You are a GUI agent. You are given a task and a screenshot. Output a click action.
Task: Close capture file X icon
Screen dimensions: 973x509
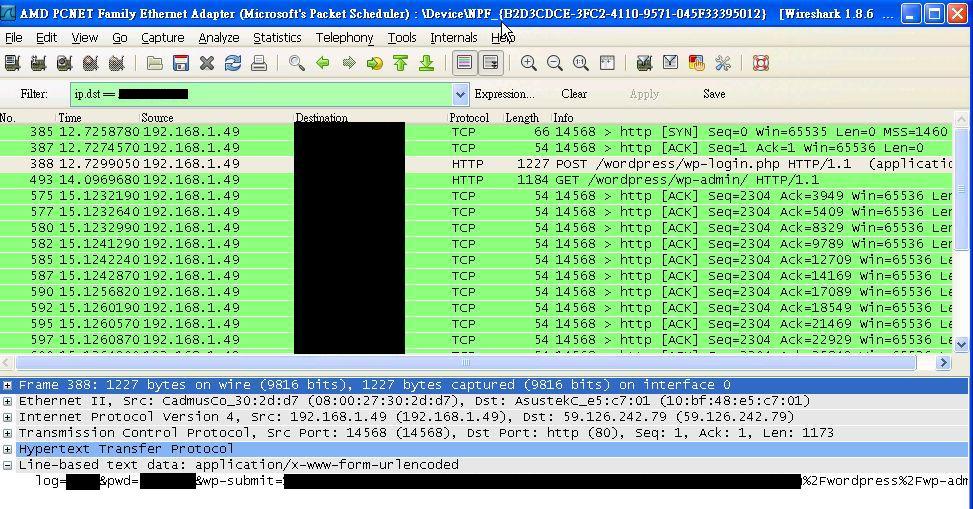click(x=207, y=63)
